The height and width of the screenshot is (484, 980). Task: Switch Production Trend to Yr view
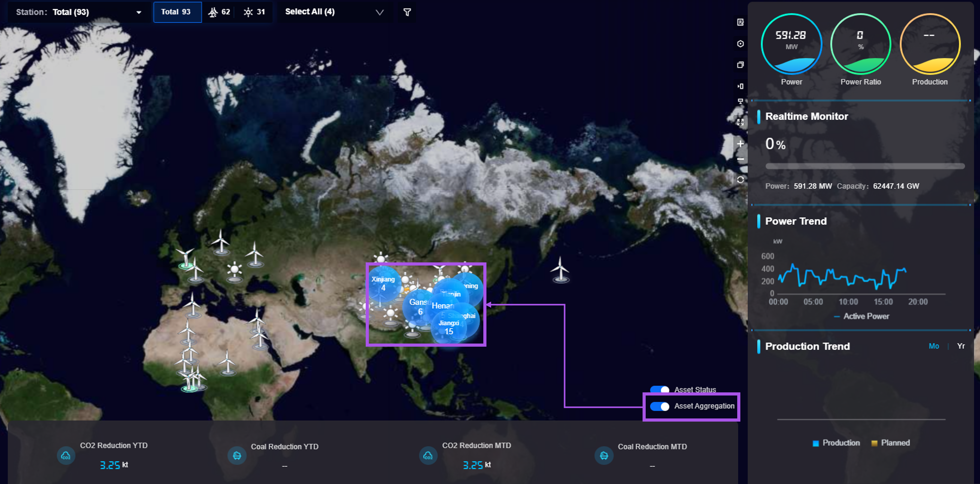(961, 346)
